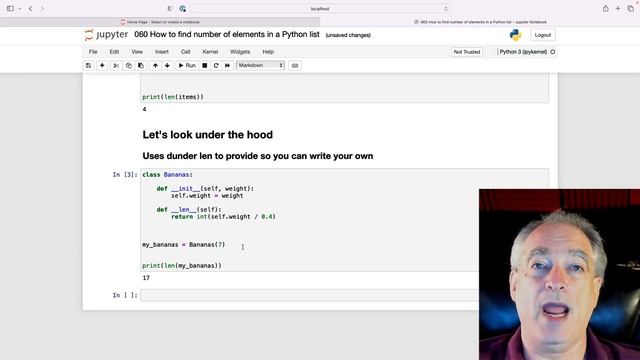The width and height of the screenshot is (640, 360).
Task: Click the presenter webcam video overlay
Action: 559,274
